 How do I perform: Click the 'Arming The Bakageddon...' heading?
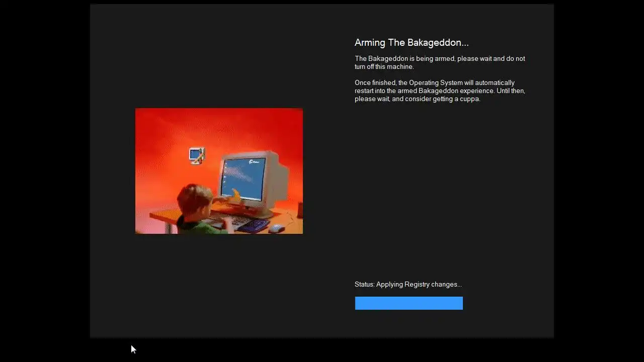[x=412, y=43]
